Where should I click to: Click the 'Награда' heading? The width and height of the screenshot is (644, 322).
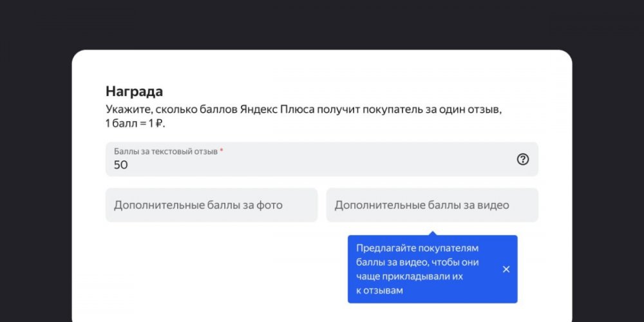(134, 91)
